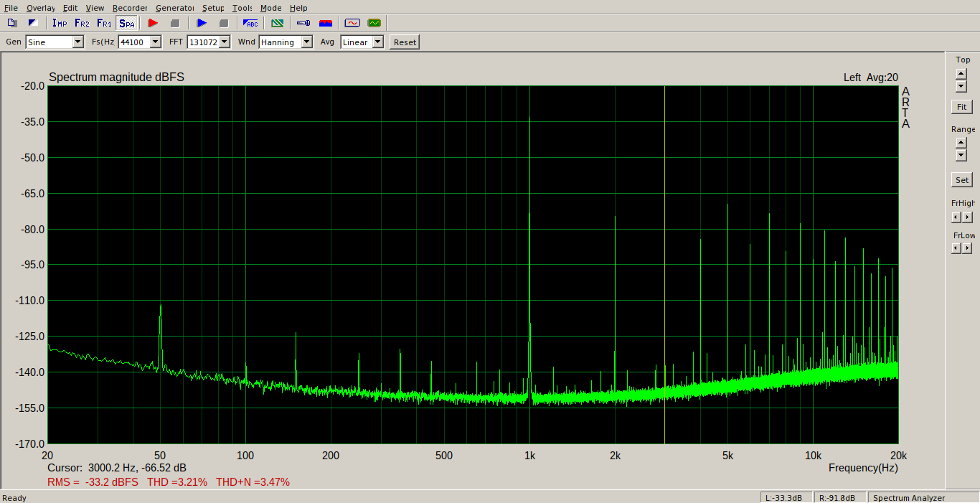Open the View menu

[95, 8]
